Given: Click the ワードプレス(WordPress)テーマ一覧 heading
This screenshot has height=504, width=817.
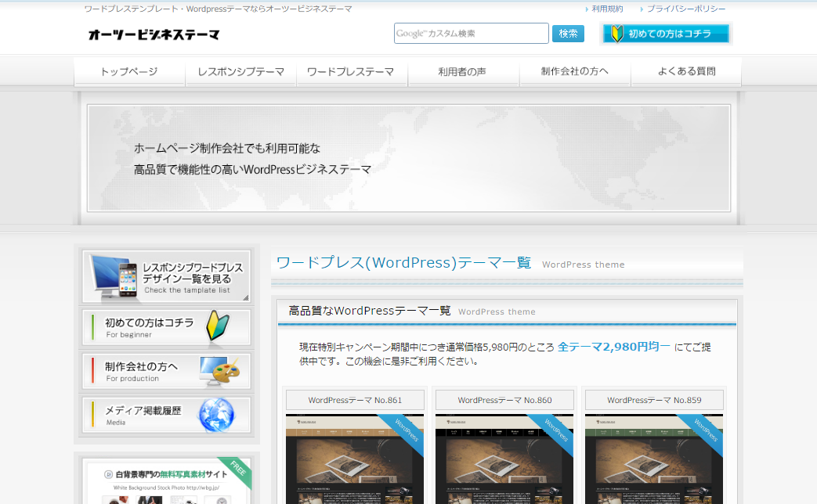Looking at the screenshot, I should pyautogui.click(x=403, y=262).
